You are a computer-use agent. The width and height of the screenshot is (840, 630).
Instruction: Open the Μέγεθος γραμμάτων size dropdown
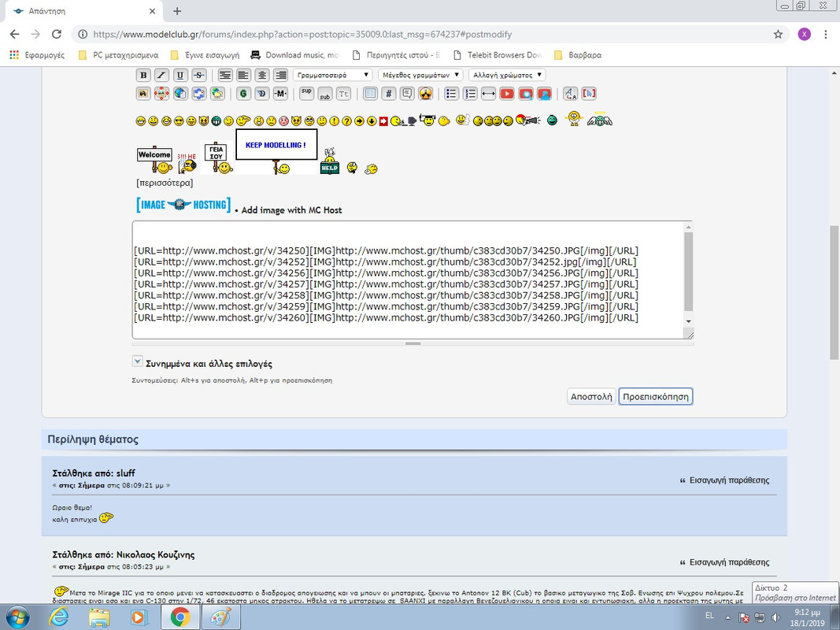(x=420, y=75)
